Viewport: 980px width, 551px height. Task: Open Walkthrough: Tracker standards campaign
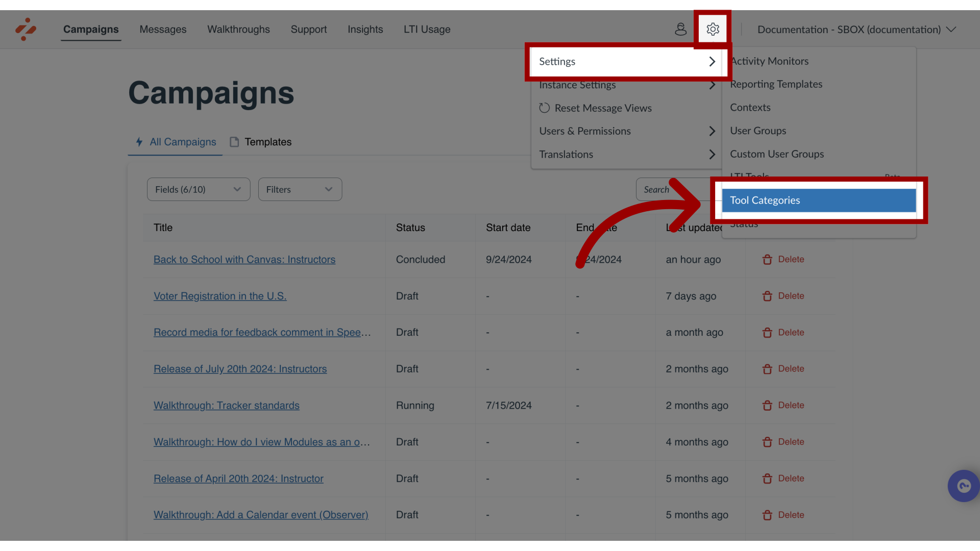click(x=227, y=406)
